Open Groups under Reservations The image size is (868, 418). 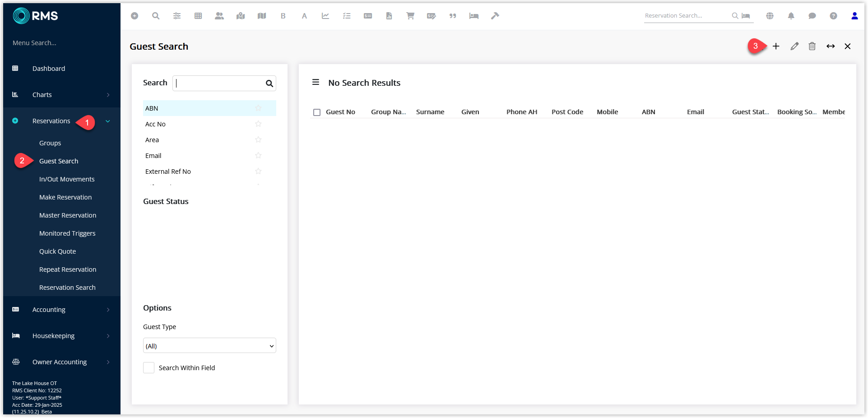tap(50, 143)
